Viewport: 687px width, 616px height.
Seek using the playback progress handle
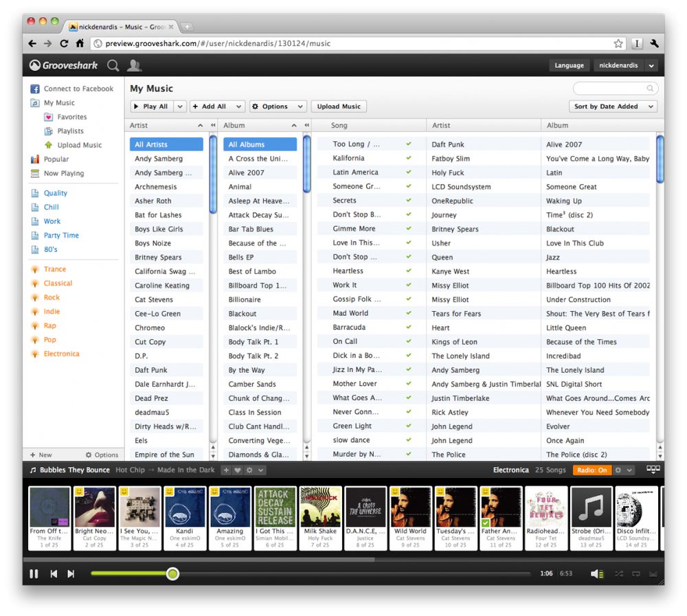coord(172,574)
